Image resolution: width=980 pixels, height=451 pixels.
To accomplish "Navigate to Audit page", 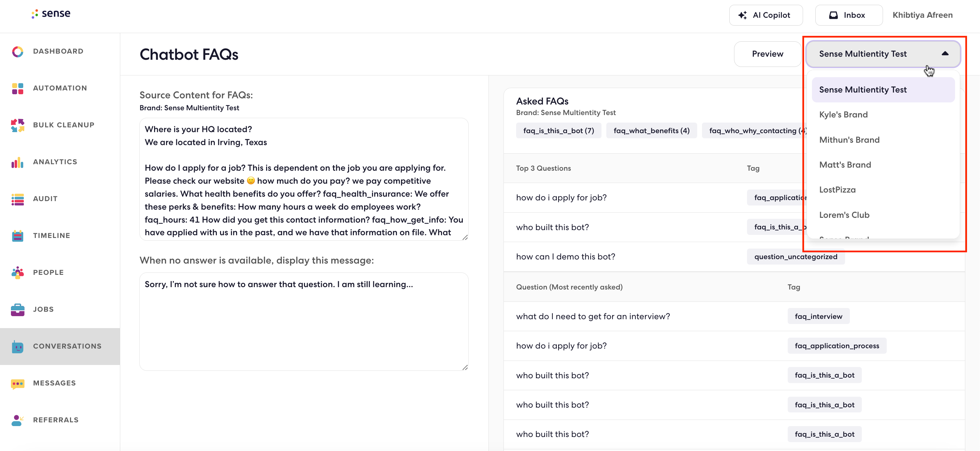I will [60, 199].
